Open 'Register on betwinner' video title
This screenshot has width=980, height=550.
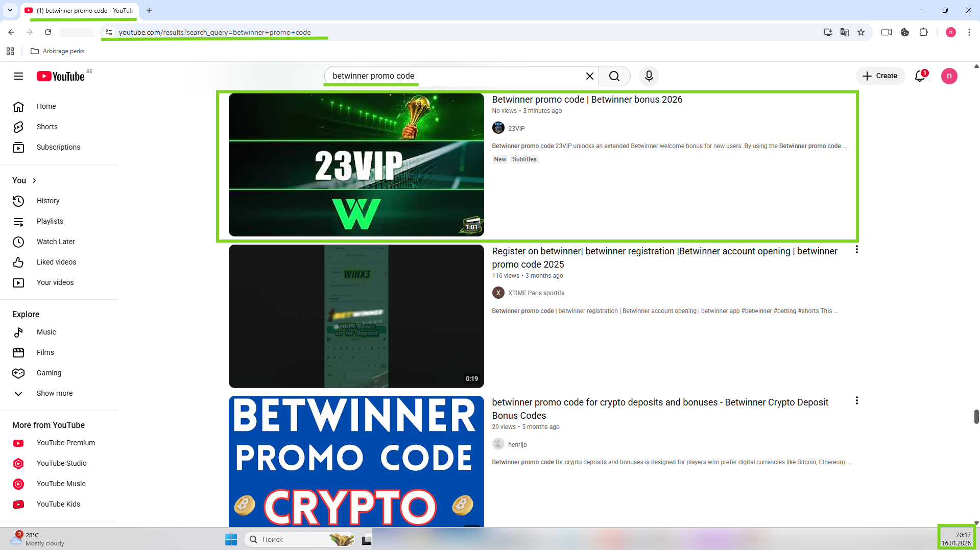pos(664,258)
